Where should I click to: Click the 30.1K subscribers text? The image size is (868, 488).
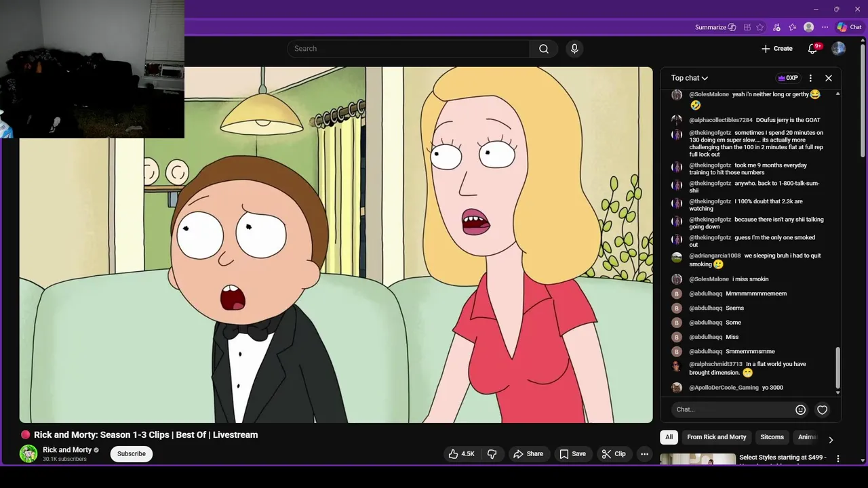point(64,460)
